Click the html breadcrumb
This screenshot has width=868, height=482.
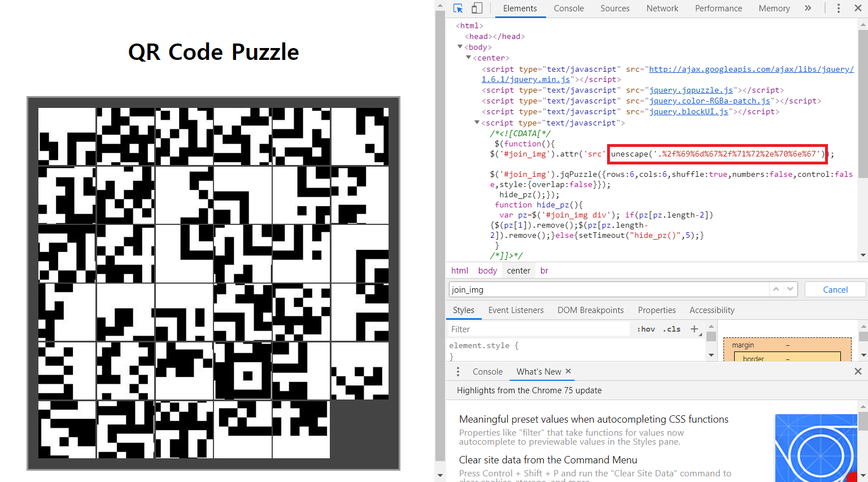click(460, 271)
